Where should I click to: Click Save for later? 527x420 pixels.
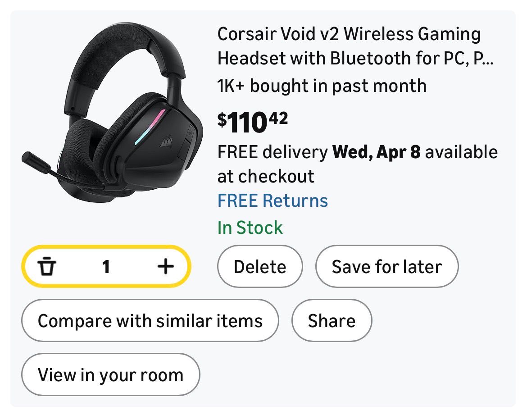386,267
